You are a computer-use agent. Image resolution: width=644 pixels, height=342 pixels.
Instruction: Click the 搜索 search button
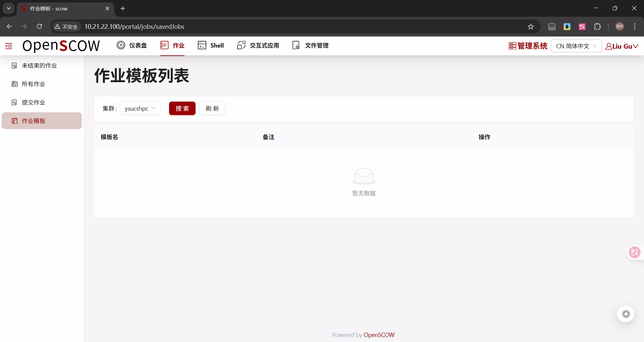click(182, 108)
